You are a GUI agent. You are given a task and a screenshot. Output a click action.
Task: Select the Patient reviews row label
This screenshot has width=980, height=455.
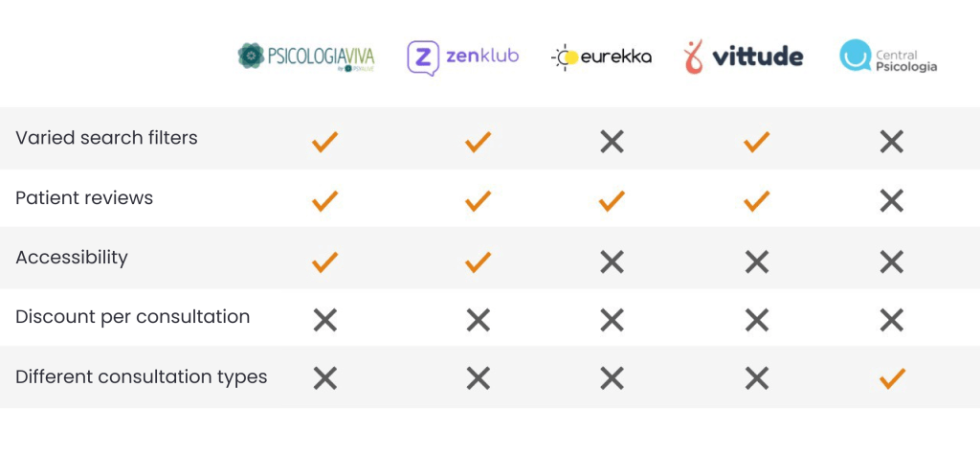click(x=84, y=198)
